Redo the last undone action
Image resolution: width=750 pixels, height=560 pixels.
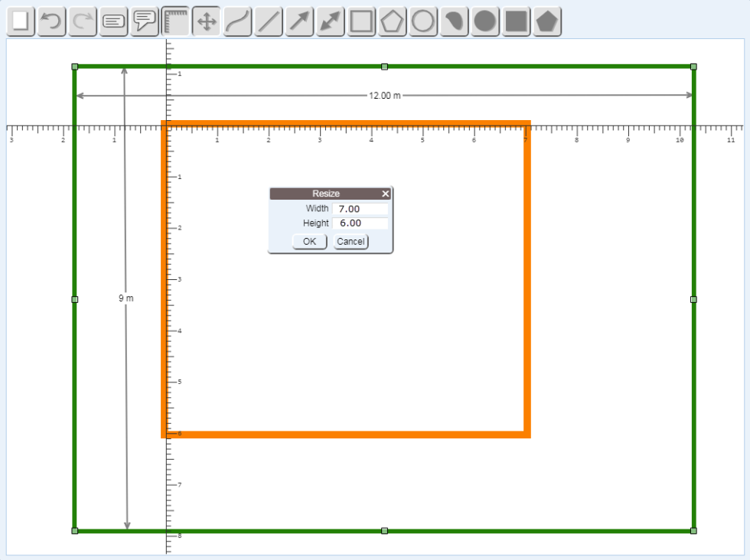point(83,21)
